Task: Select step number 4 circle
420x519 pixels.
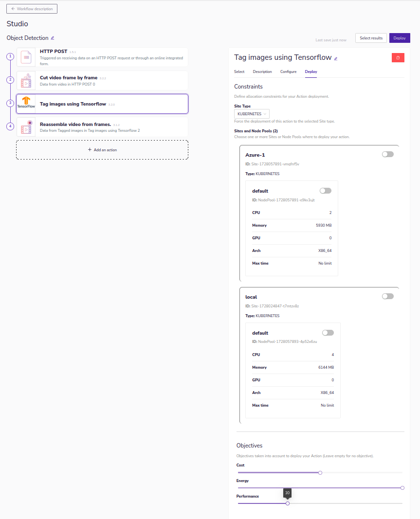Action: coord(10,126)
